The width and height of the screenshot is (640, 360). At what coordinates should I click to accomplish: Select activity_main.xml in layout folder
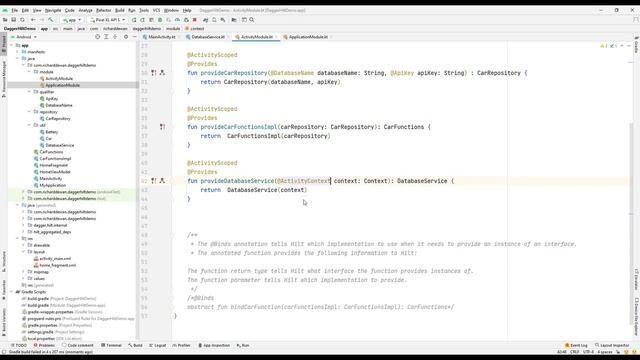[52, 258]
